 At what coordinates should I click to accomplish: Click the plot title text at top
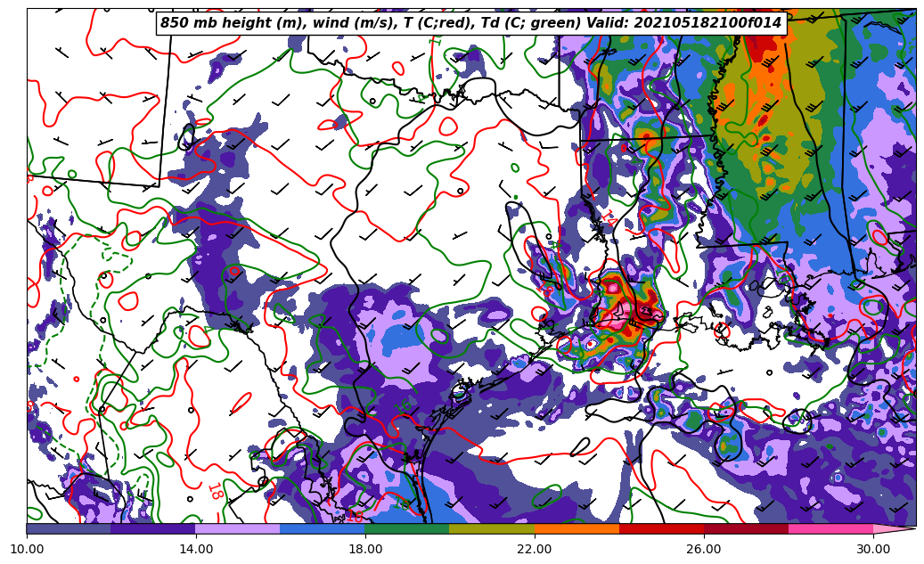pos(470,23)
